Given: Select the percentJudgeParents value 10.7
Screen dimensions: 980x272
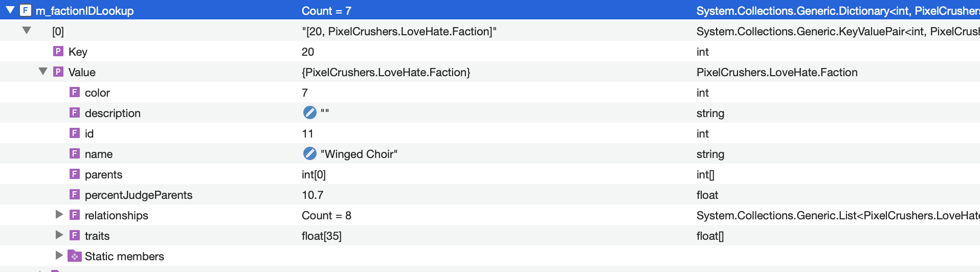Looking at the screenshot, I should [x=313, y=195].
